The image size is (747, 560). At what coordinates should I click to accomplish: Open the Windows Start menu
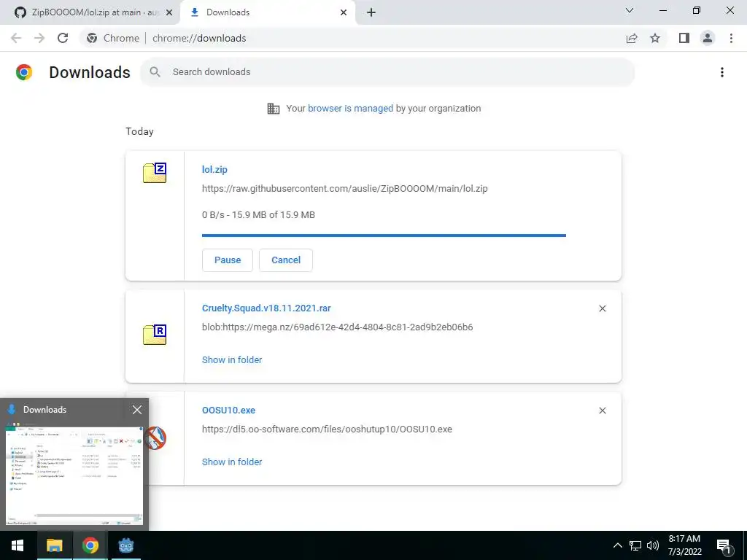pos(18,545)
